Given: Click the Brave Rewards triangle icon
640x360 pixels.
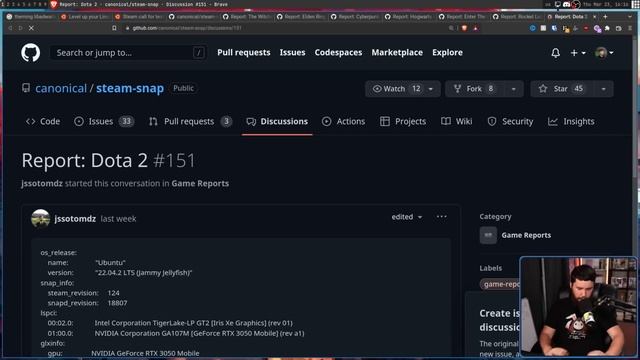Looking at the screenshot, I should click(x=476, y=28).
